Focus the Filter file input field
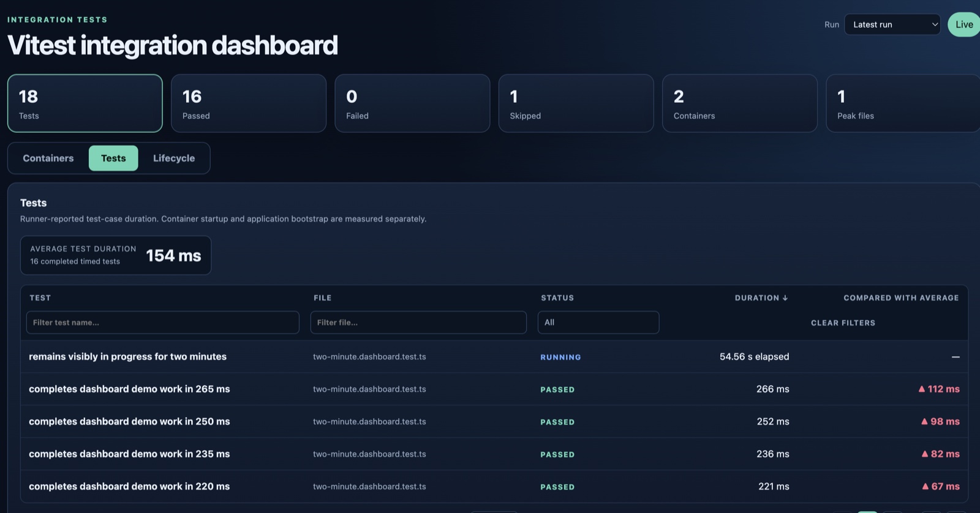Screen dimensions: 980x513 coord(418,323)
